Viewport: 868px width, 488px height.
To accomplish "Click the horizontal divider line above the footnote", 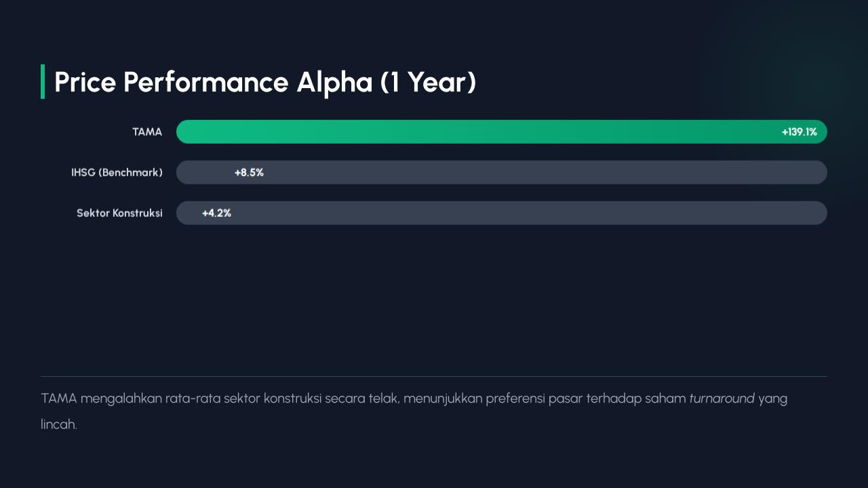I will coord(434,376).
